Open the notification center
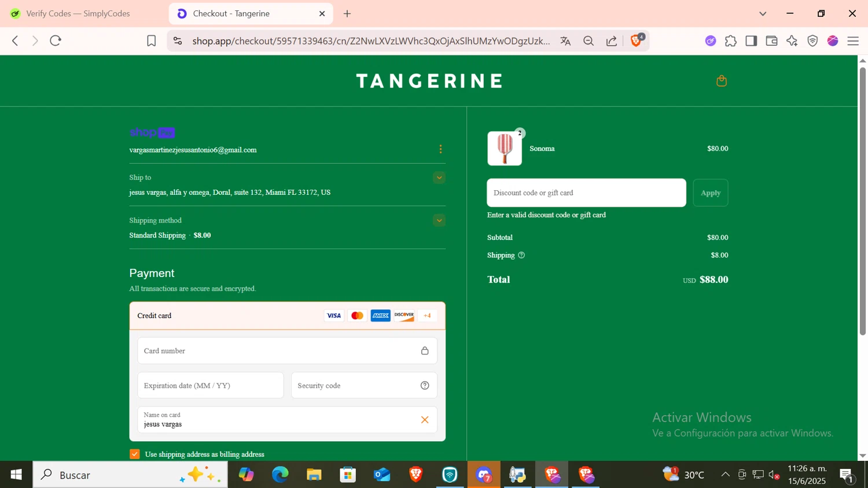This screenshot has height=488, width=868. 847,475
